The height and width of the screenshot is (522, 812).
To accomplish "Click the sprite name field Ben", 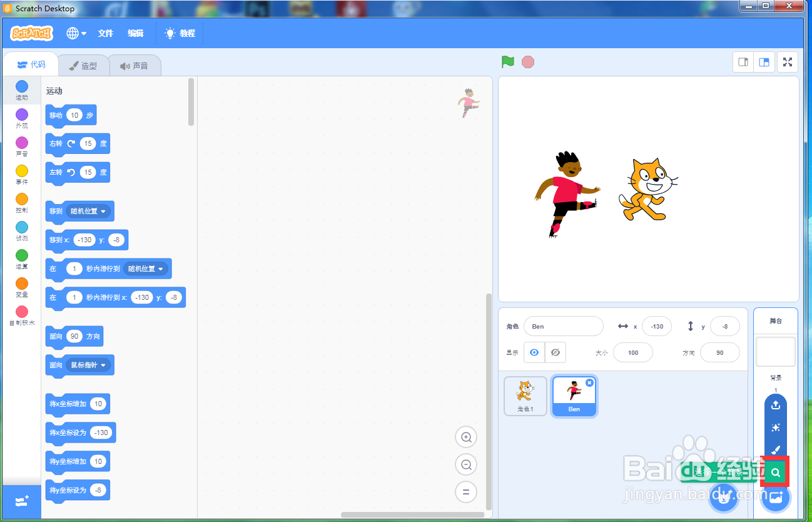I will click(564, 326).
